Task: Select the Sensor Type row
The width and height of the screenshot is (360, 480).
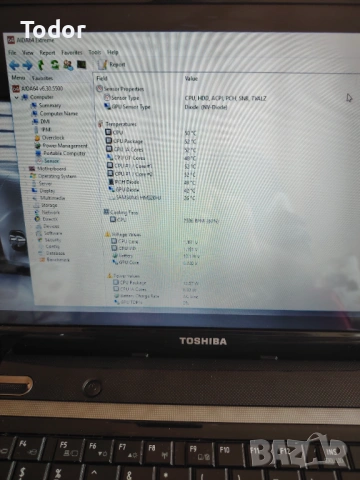Action: point(121,98)
